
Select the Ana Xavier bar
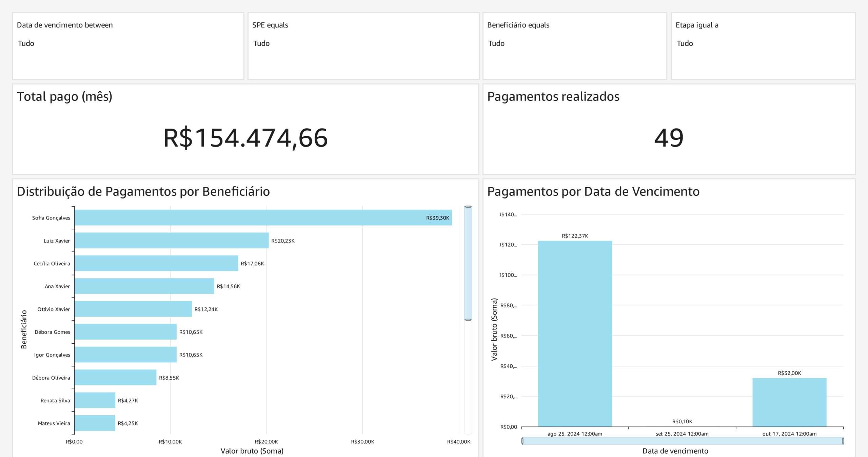click(x=144, y=286)
